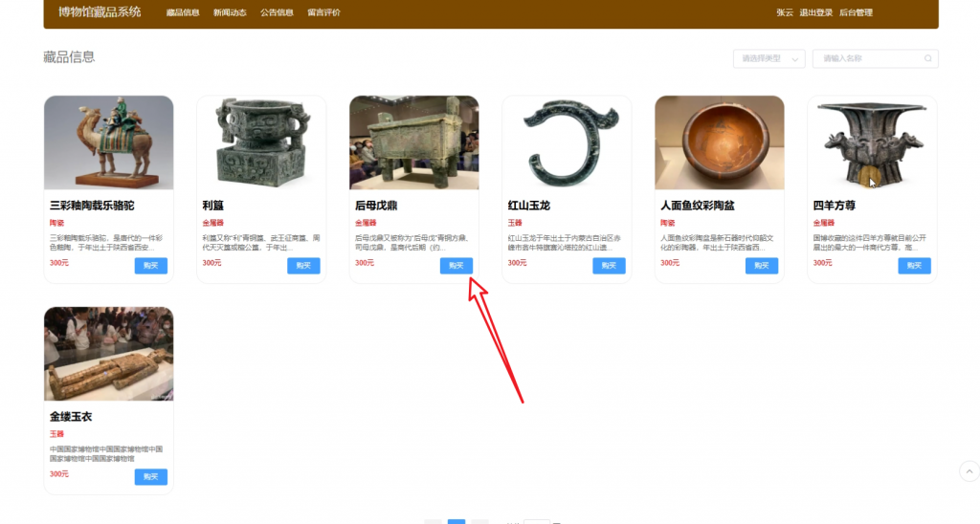This screenshot has width=980, height=524.
Task: Open the 藏品信息 navigation menu item
Action: click(183, 12)
